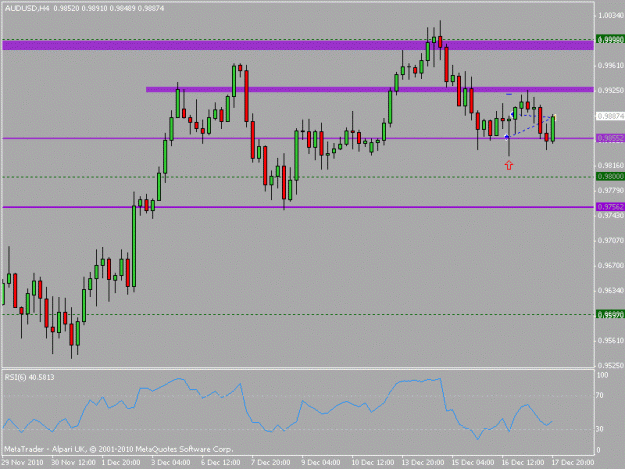625x469 pixels.
Task: Click the AUDUSD,H4 chart title text
Action: pyautogui.click(x=26, y=8)
